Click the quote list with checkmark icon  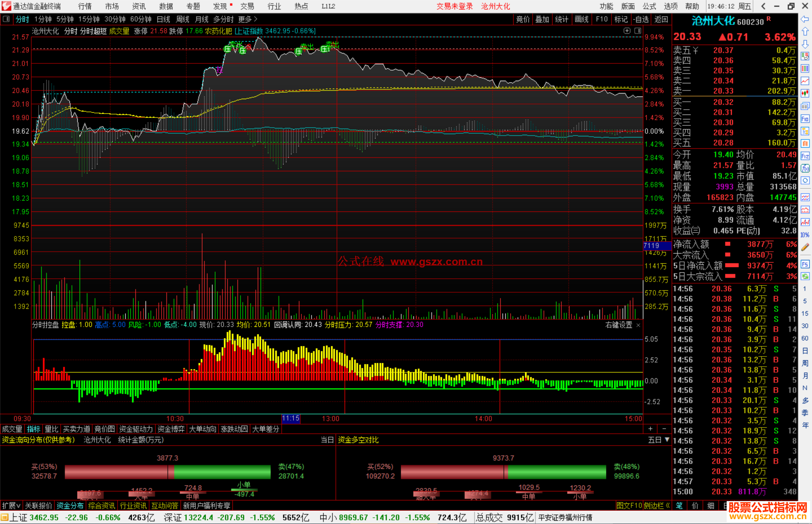tap(805, 56)
